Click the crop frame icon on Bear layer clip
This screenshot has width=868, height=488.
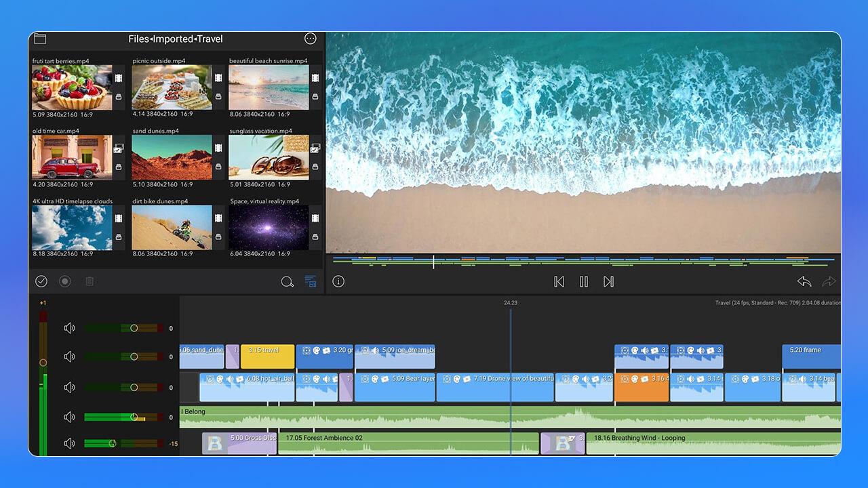(x=364, y=379)
